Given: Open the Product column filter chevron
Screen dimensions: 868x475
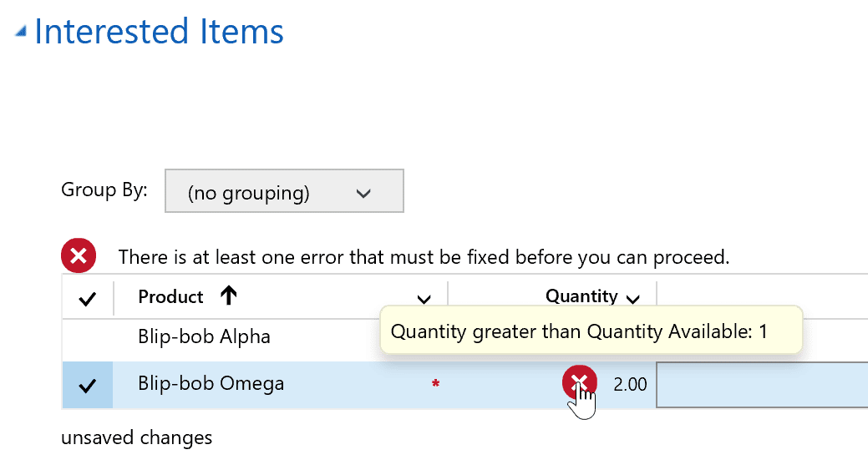Looking at the screenshot, I should [424, 299].
